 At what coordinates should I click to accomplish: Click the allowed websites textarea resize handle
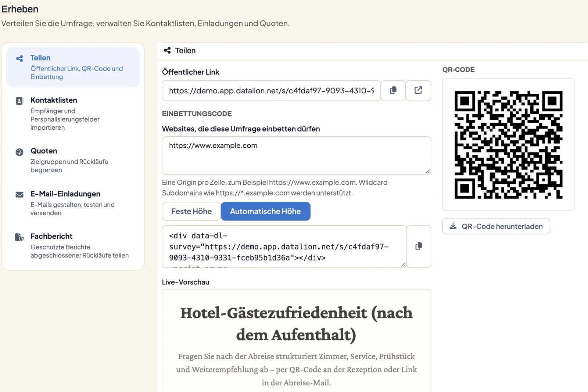427,171
